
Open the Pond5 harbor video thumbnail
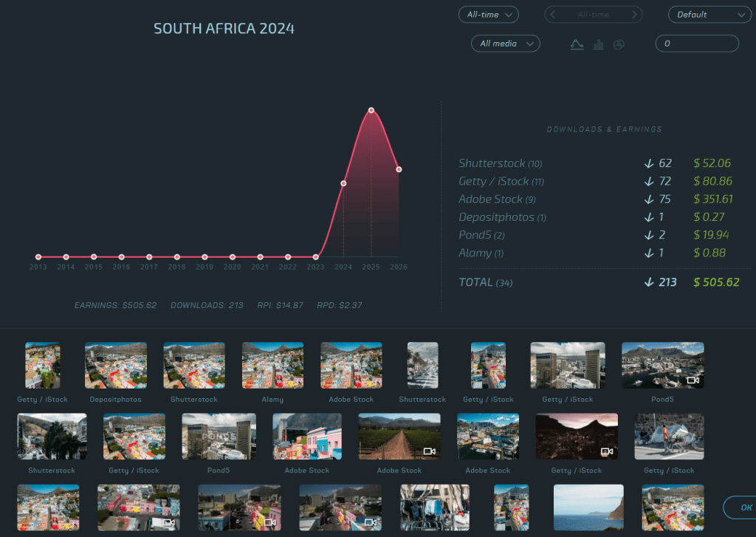[663, 365]
